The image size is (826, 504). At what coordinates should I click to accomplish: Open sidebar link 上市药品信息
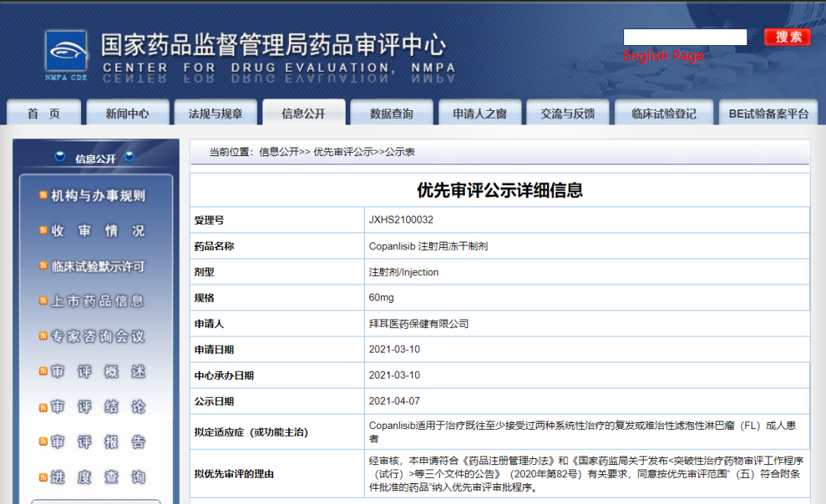point(98,301)
